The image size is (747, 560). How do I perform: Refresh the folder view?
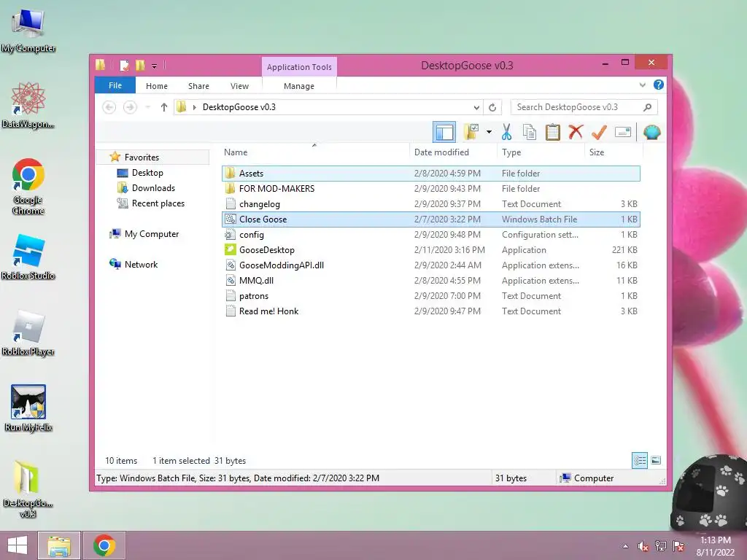click(492, 107)
